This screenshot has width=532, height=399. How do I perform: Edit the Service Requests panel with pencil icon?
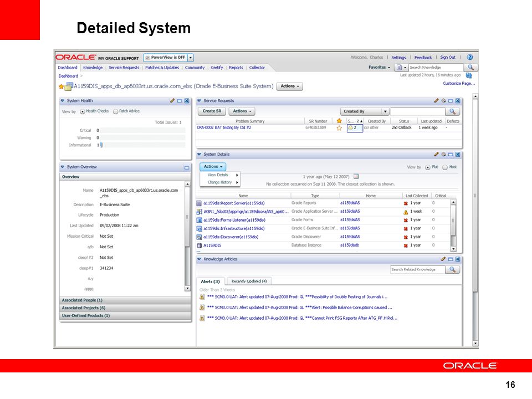[436, 101]
